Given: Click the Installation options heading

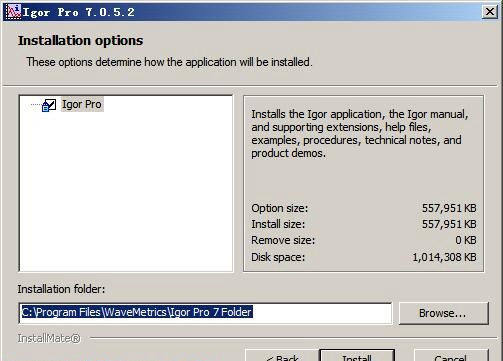Looking at the screenshot, I should tap(80, 41).
